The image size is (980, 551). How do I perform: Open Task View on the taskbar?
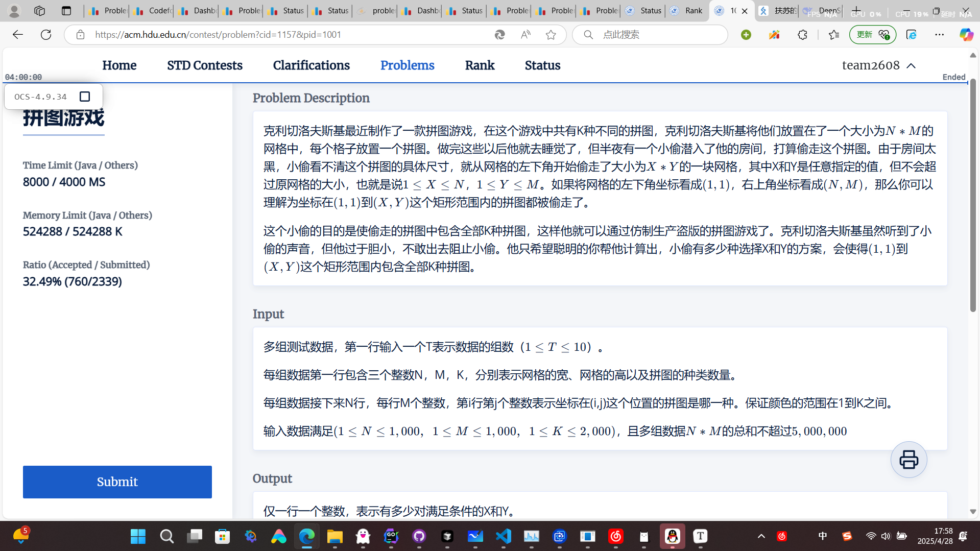[195, 536]
